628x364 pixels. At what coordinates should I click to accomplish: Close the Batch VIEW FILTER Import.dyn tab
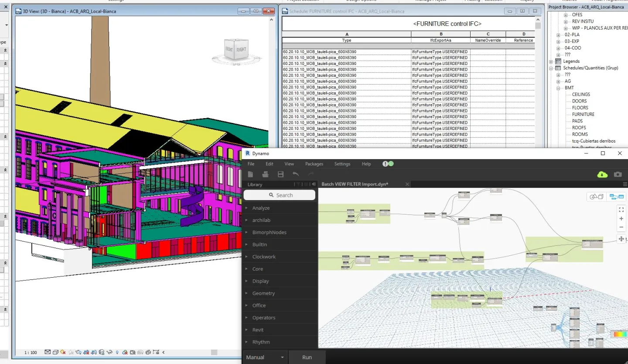tap(407, 184)
